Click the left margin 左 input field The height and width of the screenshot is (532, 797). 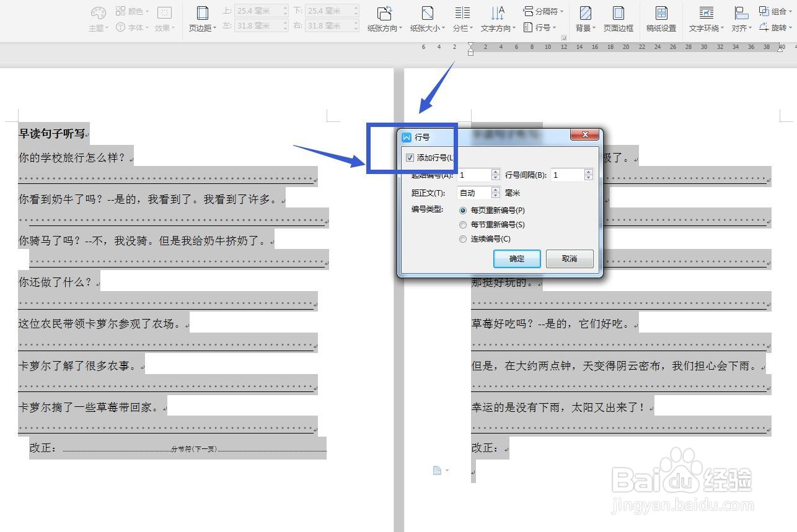(261, 26)
